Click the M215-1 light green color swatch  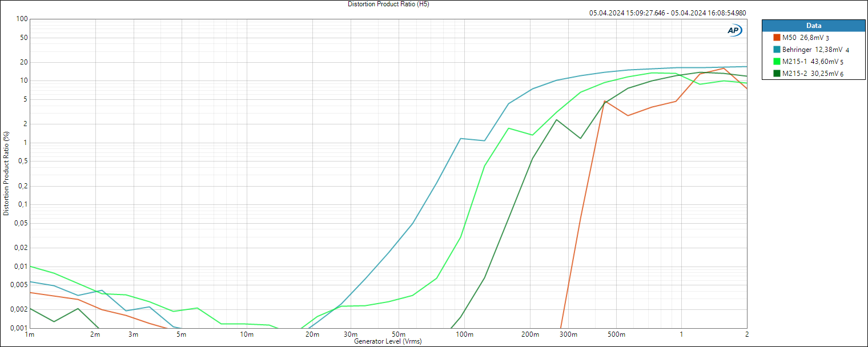(777, 62)
